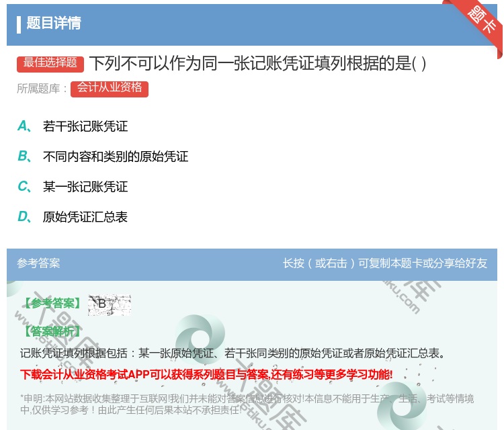Select option C 某一张记账凭证
This screenshot has height=430, width=504.
click(x=73, y=187)
